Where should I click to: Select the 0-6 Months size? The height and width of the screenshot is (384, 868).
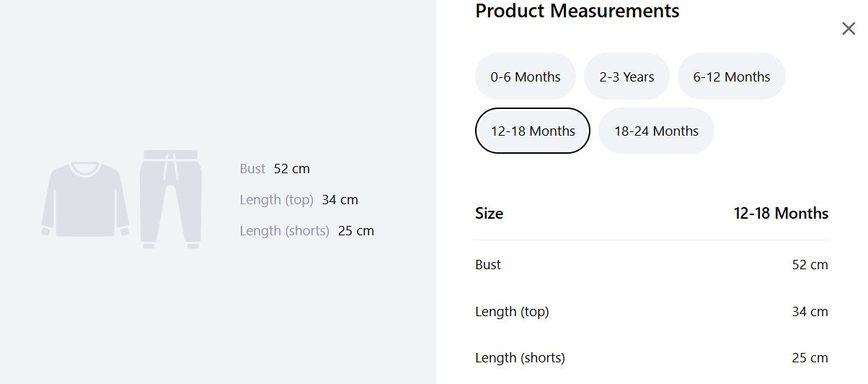(526, 77)
